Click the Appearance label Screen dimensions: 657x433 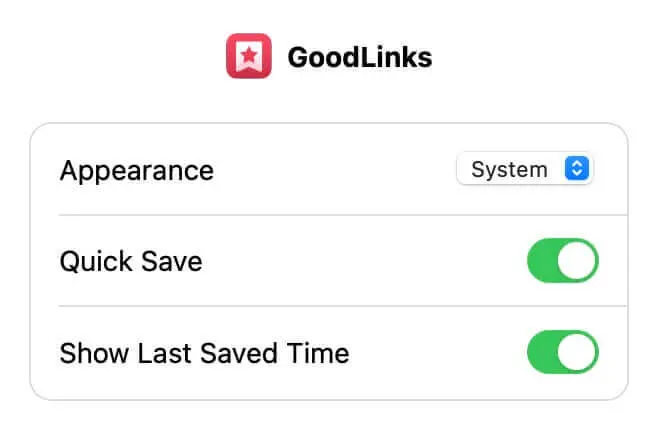(x=137, y=171)
